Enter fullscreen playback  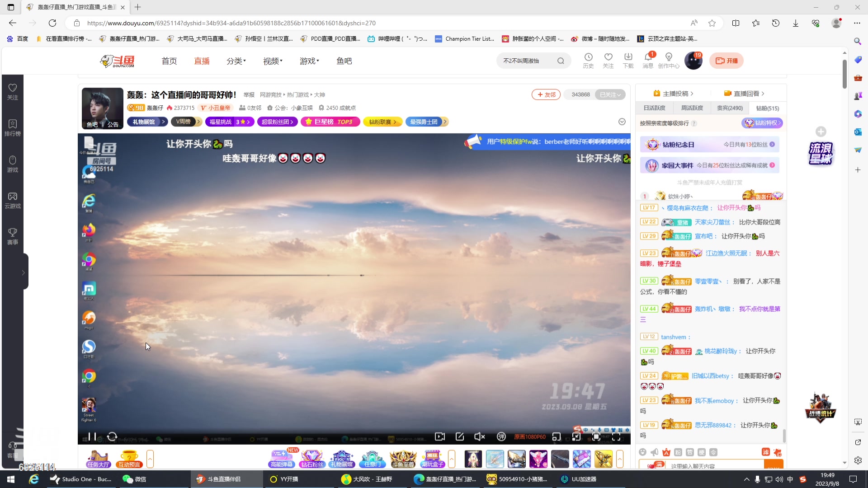616,436
